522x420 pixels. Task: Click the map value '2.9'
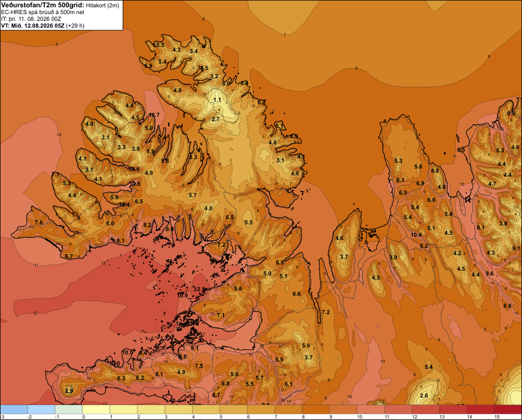coord(69,391)
